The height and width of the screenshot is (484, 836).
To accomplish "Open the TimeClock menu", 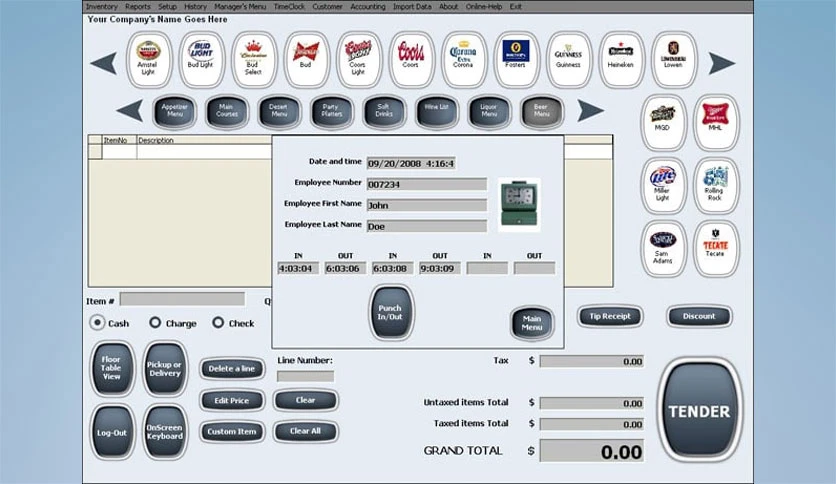I will click(290, 6).
